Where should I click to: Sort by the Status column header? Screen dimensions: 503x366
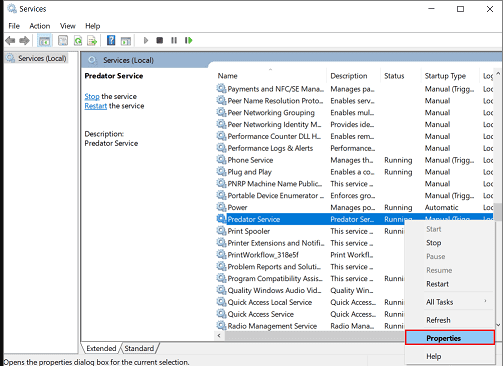click(x=401, y=76)
